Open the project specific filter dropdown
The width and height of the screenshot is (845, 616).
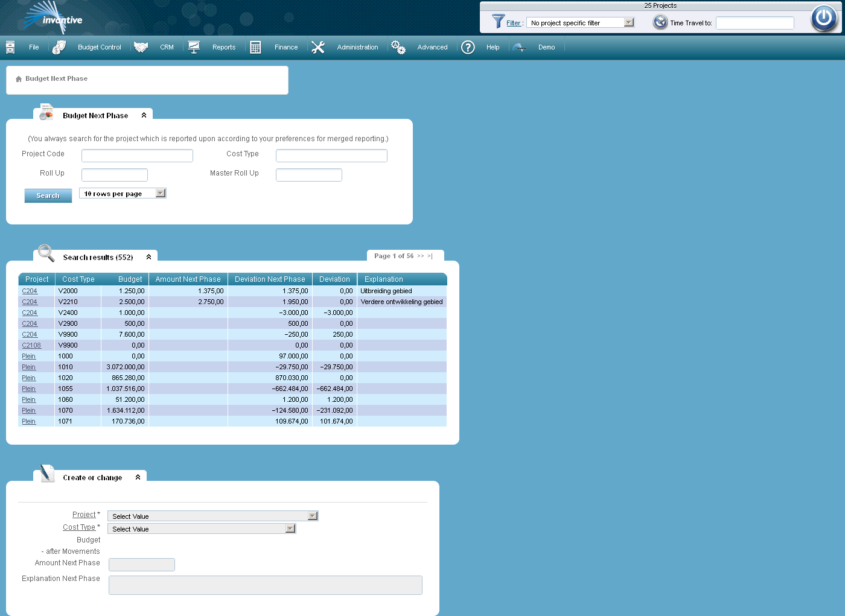628,22
